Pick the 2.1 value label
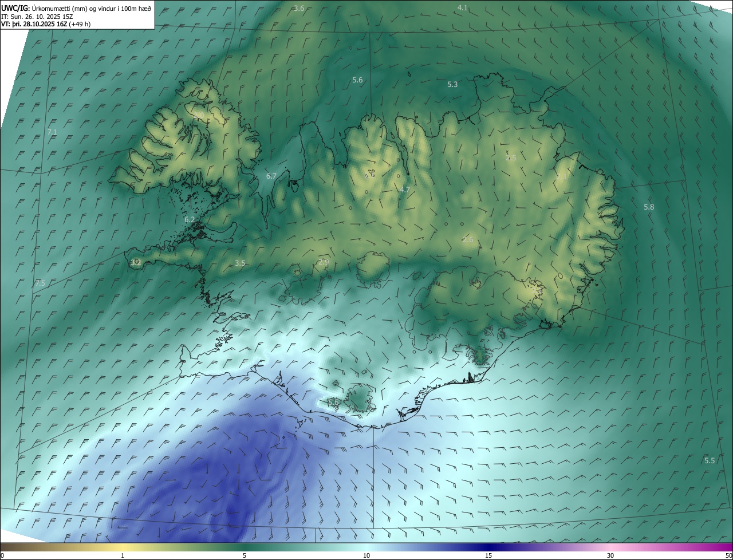The height and width of the screenshot is (560, 733). pyautogui.click(x=562, y=178)
